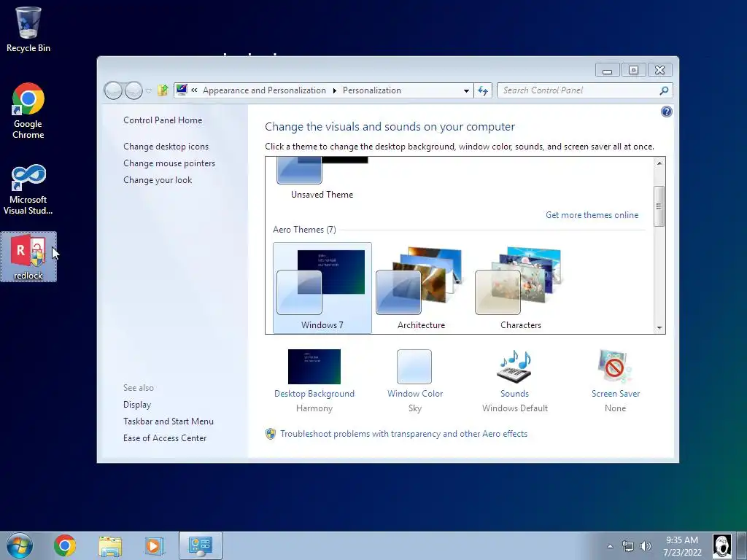
Task: Click Get more themes online link
Action: point(592,215)
